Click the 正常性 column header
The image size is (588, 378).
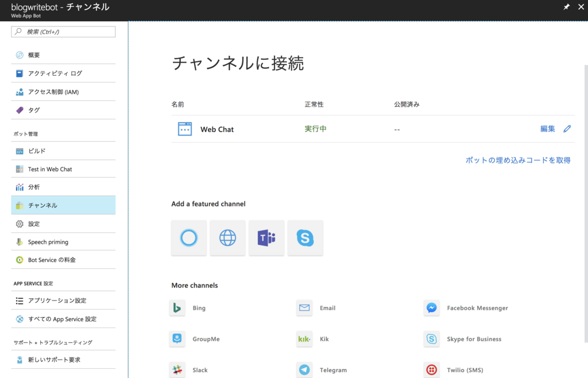point(314,104)
